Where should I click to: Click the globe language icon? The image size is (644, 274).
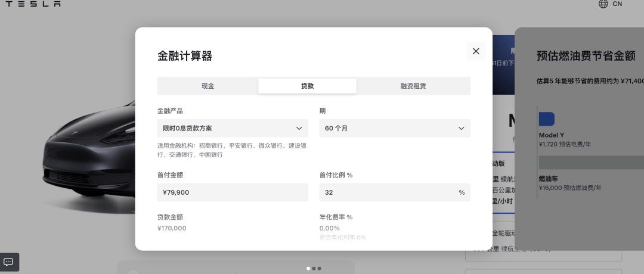(x=603, y=4)
